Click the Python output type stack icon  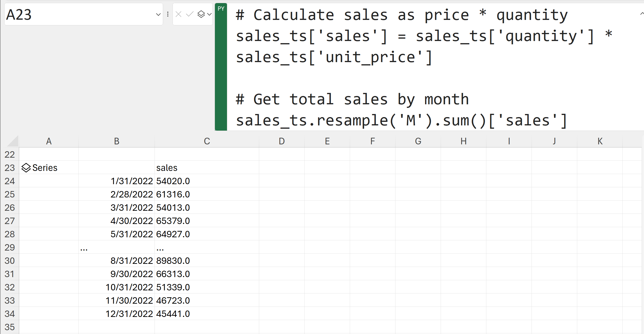click(201, 14)
